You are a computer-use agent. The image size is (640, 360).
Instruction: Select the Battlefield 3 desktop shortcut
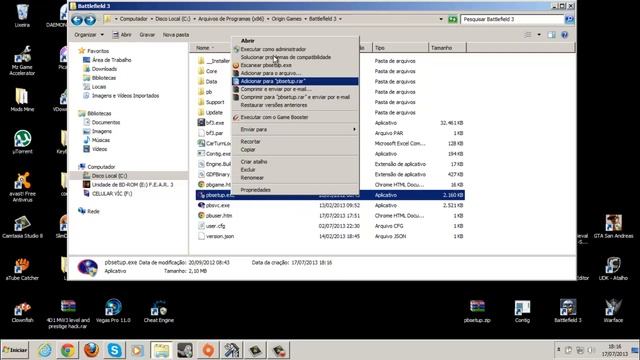click(x=568, y=311)
